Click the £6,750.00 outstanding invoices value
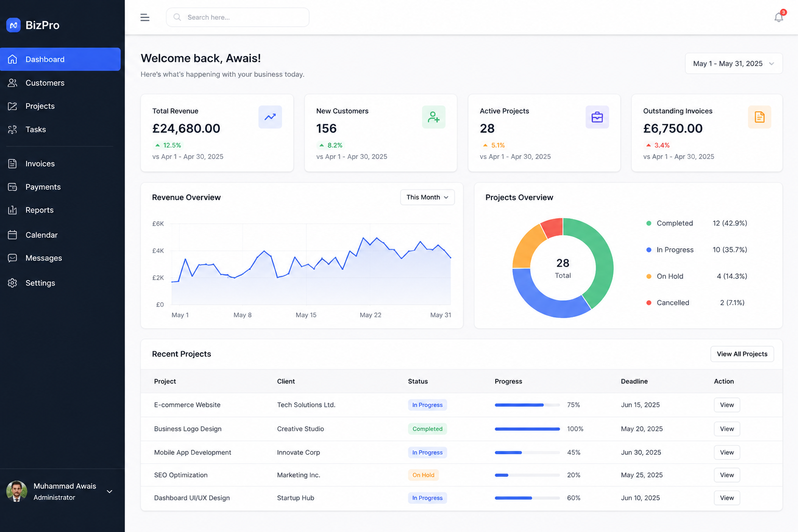This screenshot has height=532, width=798. pyautogui.click(x=673, y=128)
